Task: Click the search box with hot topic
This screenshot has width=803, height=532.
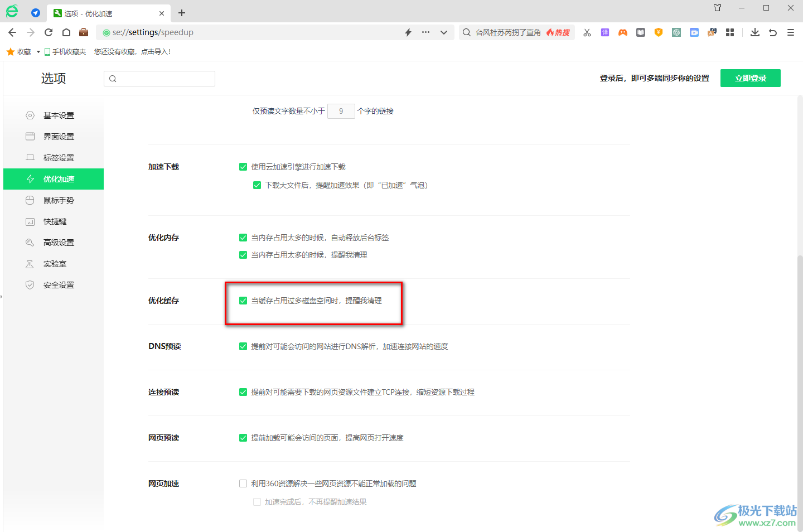Action: [516, 32]
